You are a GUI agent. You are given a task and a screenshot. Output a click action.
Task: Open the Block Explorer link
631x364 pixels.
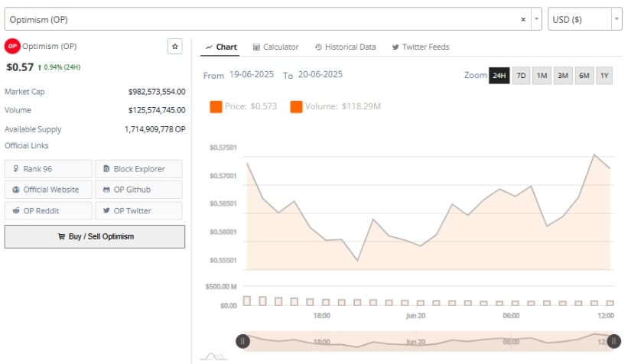click(x=139, y=169)
